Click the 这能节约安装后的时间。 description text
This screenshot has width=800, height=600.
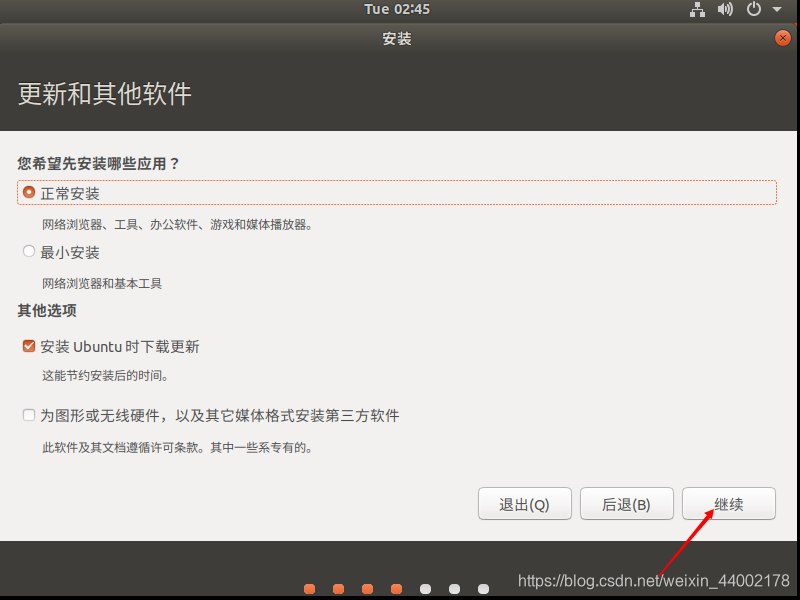(x=105, y=376)
